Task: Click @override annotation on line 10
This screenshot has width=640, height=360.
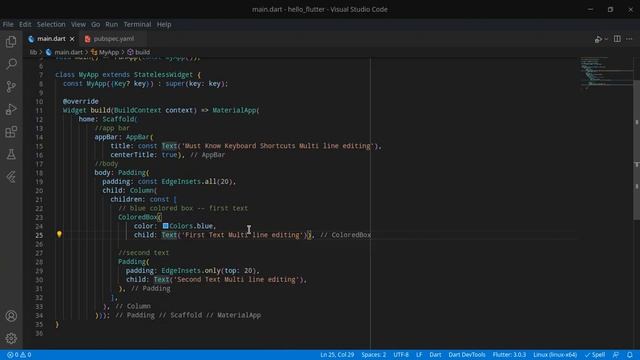Action: (80, 101)
